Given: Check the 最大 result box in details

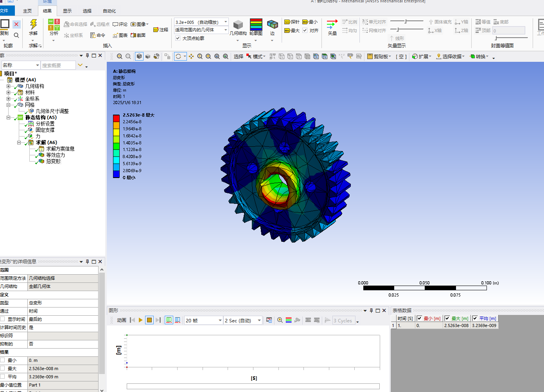Looking at the screenshot, I should [2, 369].
